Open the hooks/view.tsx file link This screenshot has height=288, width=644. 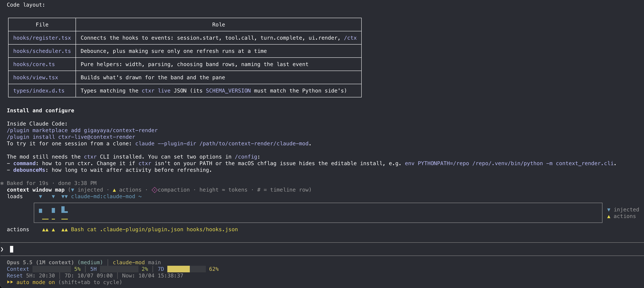coord(36,78)
